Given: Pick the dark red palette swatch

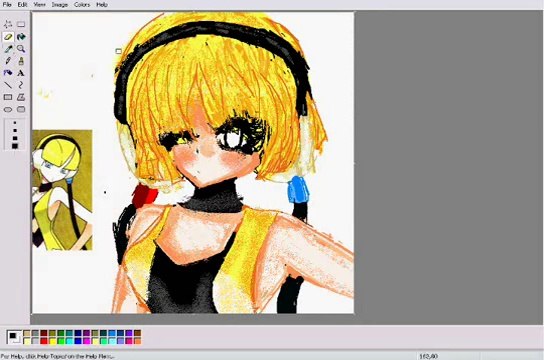Looking at the screenshot, I should pos(44,333).
